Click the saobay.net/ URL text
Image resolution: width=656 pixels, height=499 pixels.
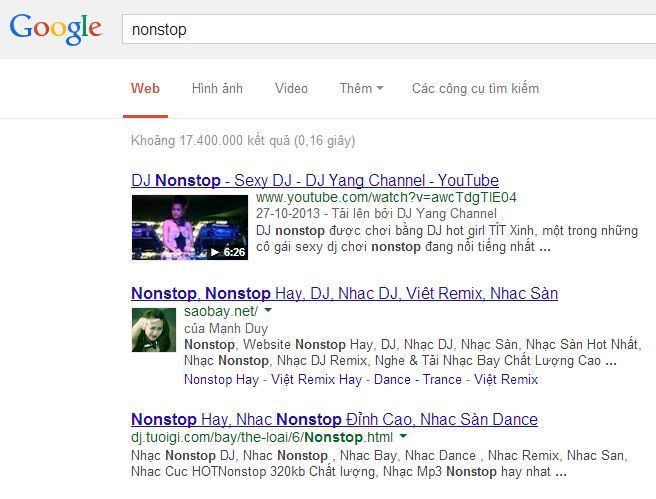click(x=221, y=311)
